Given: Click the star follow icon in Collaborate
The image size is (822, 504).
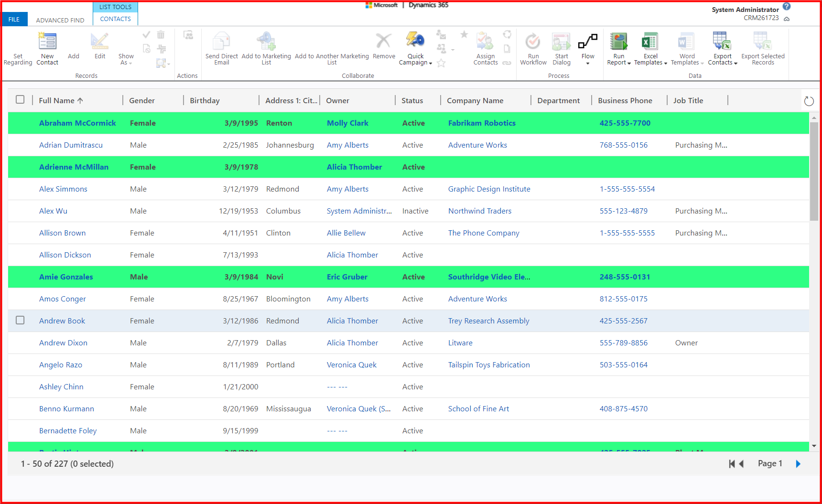Looking at the screenshot, I should pyautogui.click(x=464, y=34).
